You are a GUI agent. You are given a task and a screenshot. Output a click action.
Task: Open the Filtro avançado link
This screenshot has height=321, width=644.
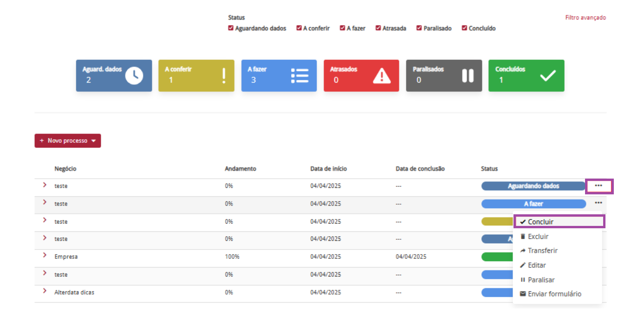[585, 18]
